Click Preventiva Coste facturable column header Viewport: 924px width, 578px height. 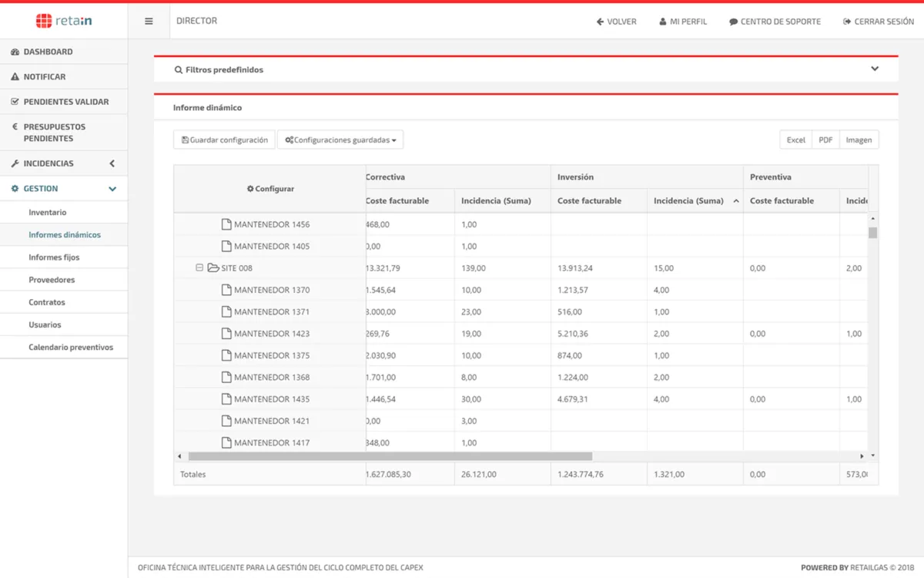(x=791, y=200)
